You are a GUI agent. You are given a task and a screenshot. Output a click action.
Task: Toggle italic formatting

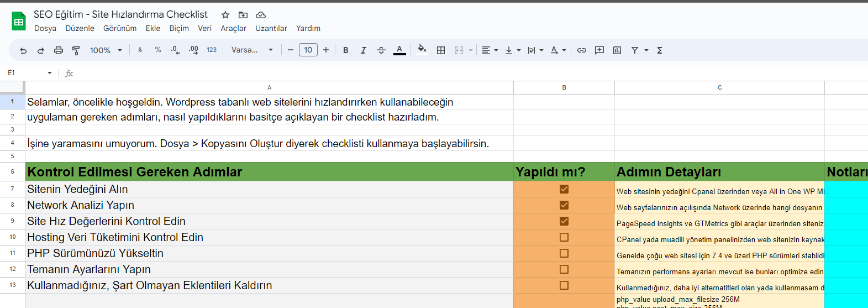[x=364, y=50]
